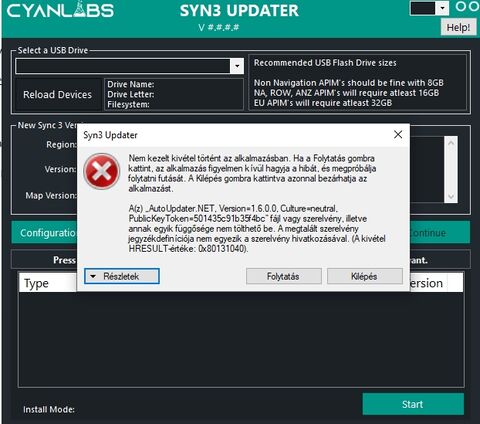Click the 'V #.#.#.#' version text
This screenshot has height=424, width=480.
tap(219, 27)
